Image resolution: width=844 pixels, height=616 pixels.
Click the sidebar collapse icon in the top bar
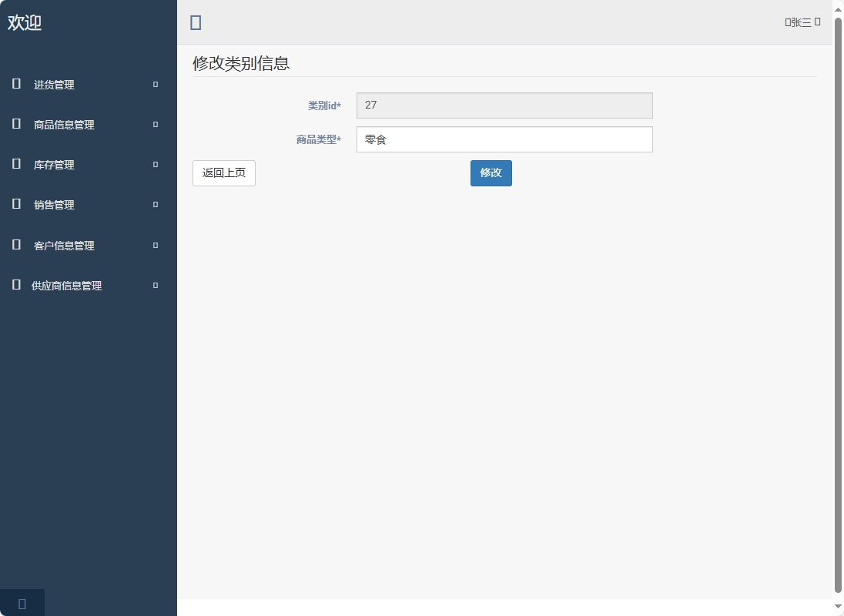pos(196,22)
